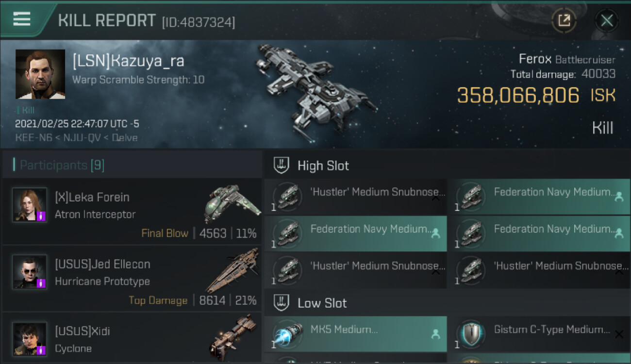Open the hamburger menu
This screenshot has width=631, height=364.
(22, 19)
